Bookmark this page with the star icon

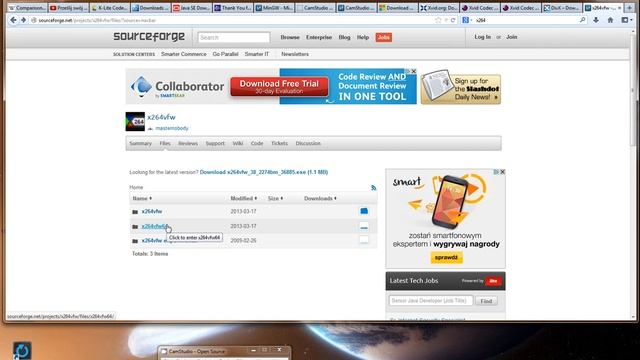point(438,20)
